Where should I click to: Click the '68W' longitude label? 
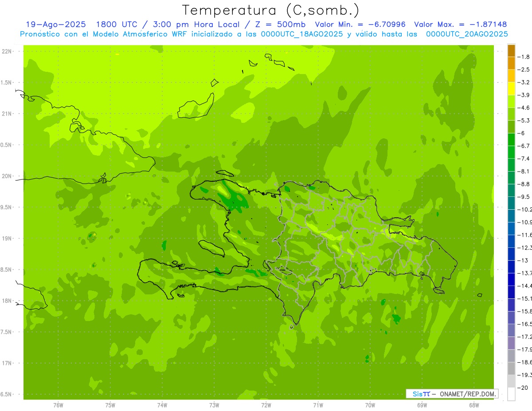(x=473, y=405)
